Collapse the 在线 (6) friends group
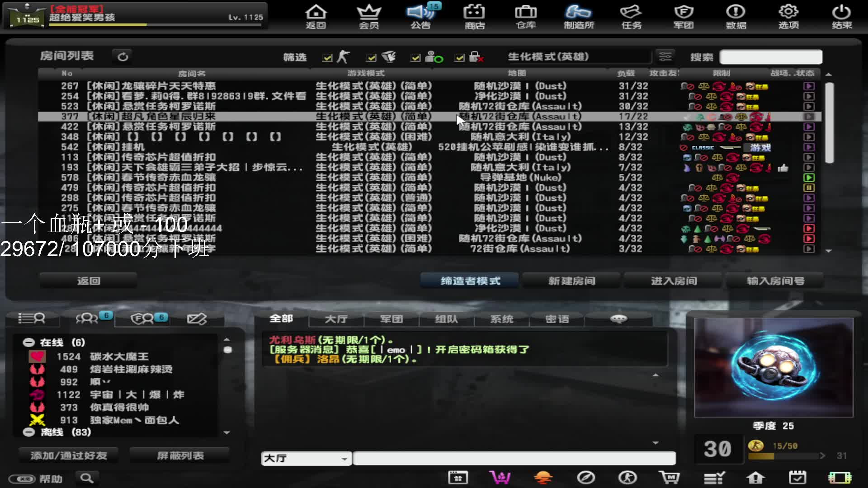868x488 pixels. (29, 343)
